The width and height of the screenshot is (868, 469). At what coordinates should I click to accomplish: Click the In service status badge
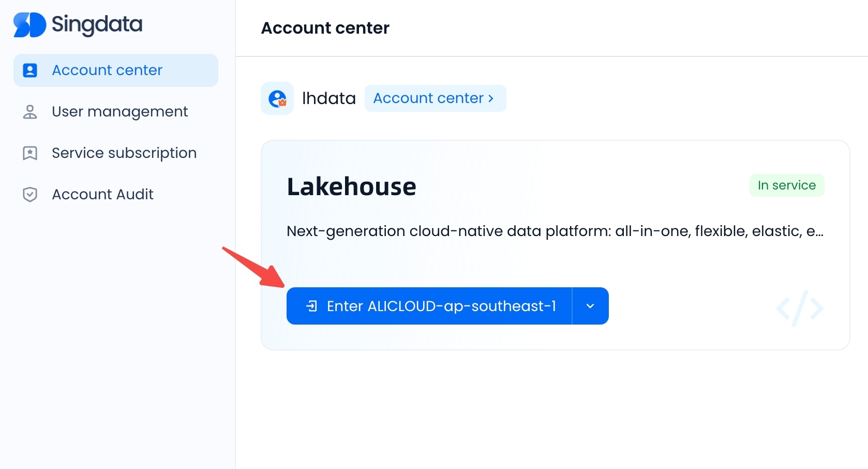[x=786, y=185]
